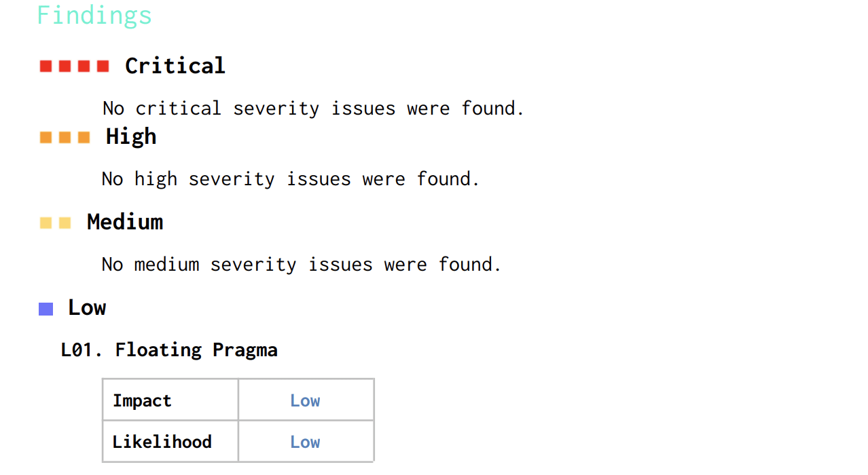
Task: Click the blue Low severity square icon
Action: (x=46, y=309)
